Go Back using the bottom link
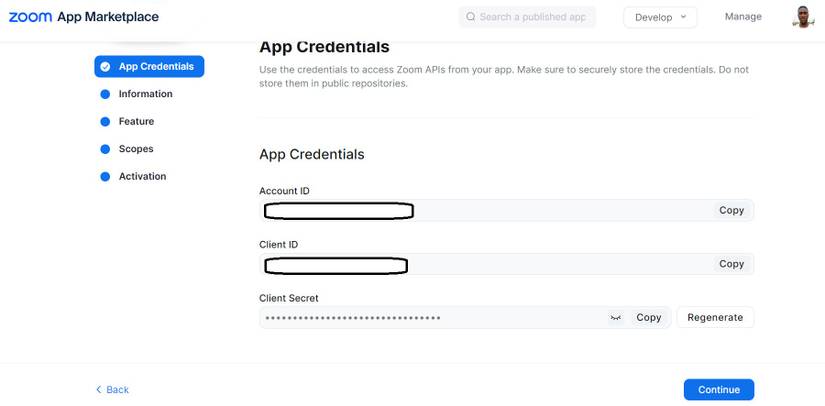825x406 pixels. coord(112,390)
